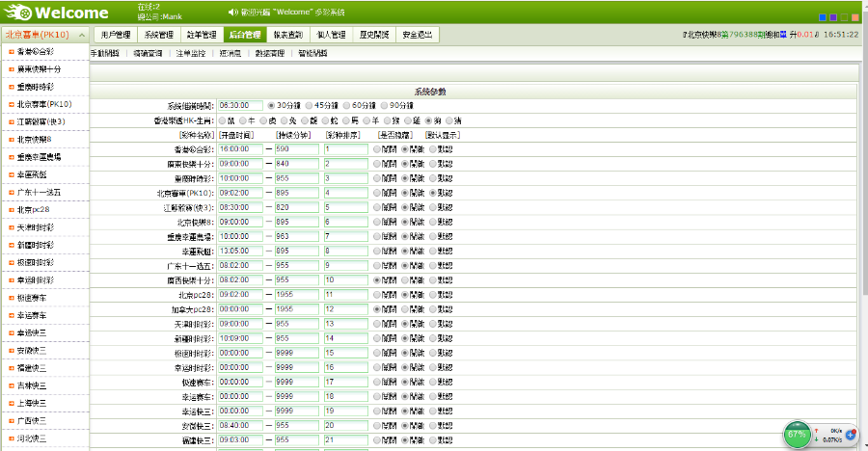
Task: Open the 用戶管理 menu tab
Action: [115, 35]
